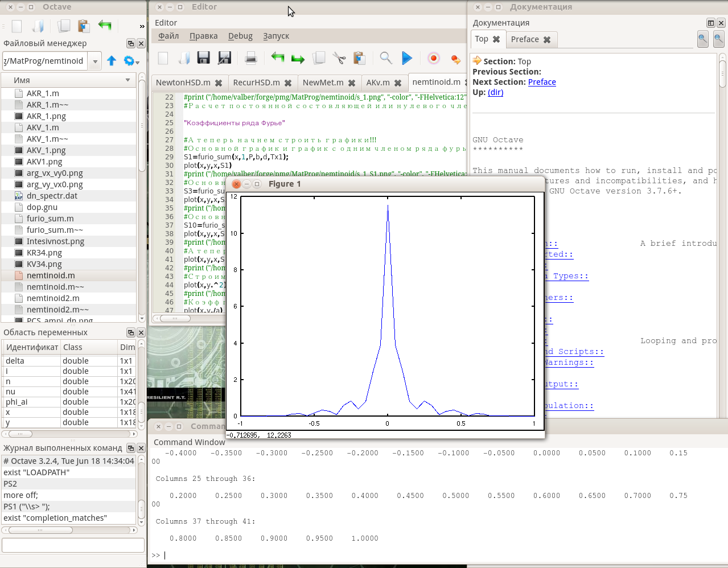Click the command history filter input field
Viewport: 728px width, 568px height.
click(73, 545)
